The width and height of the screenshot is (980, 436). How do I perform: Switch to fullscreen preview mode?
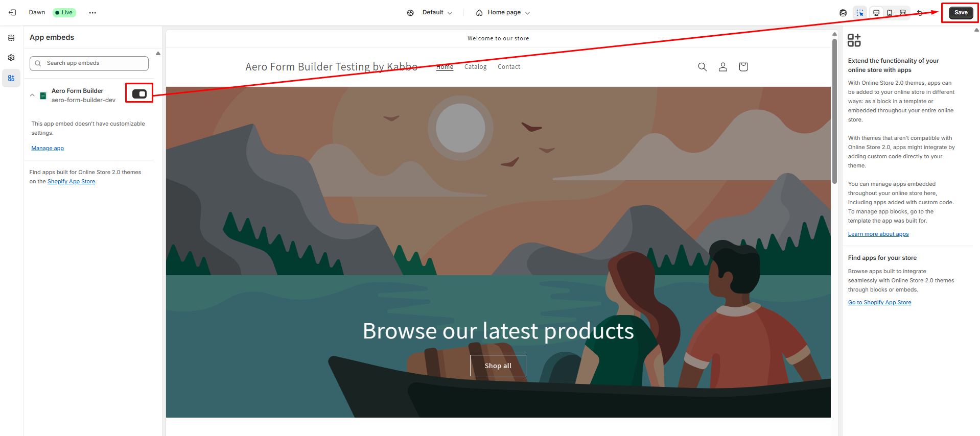pyautogui.click(x=903, y=13)
